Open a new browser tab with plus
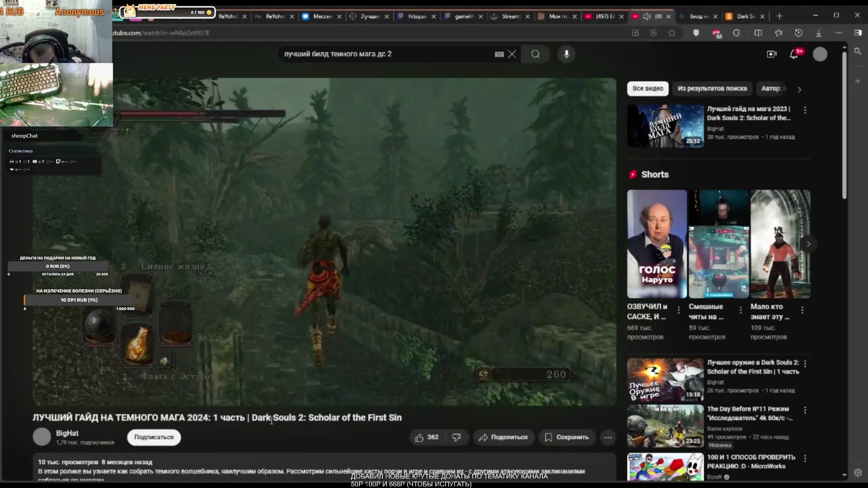Screen dimensions: 868x488 click(x=780, y=16)
